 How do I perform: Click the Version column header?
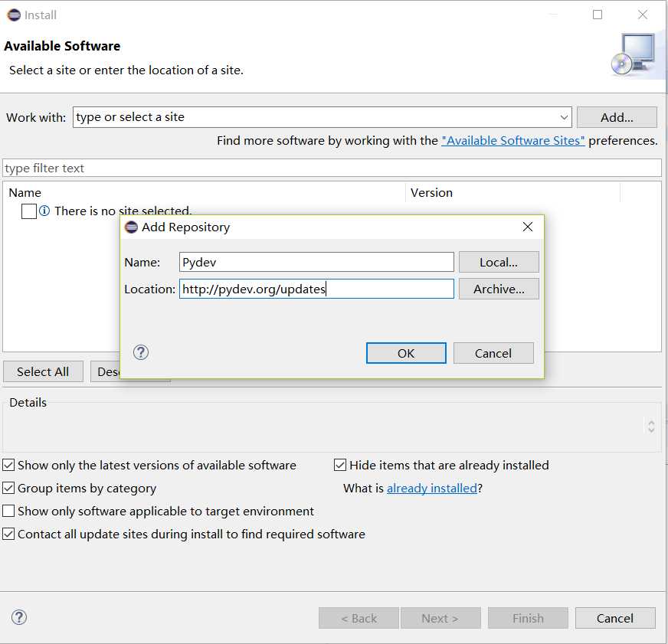pyautogui.click(x=431, y=192)
